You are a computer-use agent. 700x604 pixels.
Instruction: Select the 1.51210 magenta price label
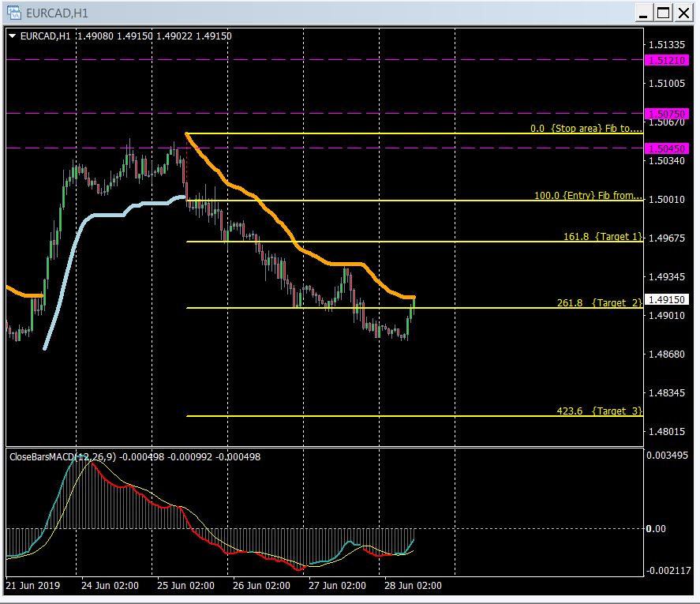667,60
